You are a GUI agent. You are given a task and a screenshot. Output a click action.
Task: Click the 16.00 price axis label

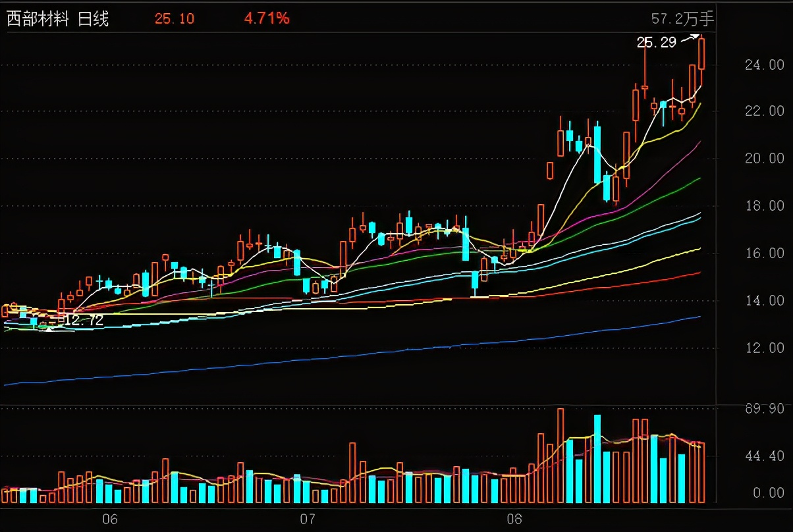[x=763, y=253]
